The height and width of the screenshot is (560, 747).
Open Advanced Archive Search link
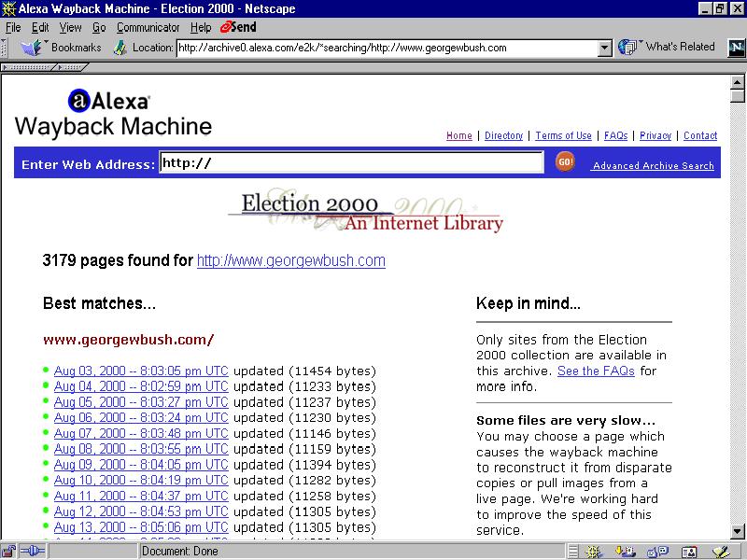[x=653, y=166]
